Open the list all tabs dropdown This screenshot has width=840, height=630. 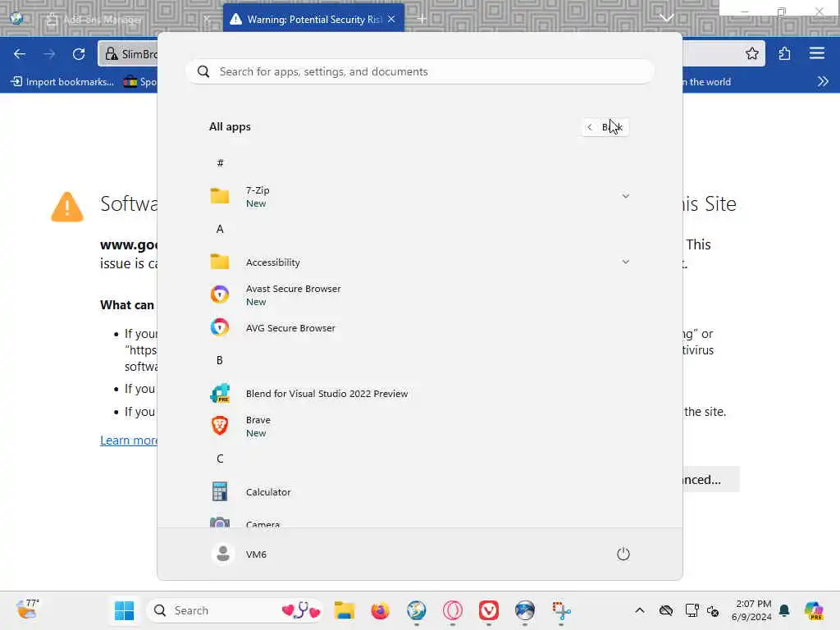[666, 18]
